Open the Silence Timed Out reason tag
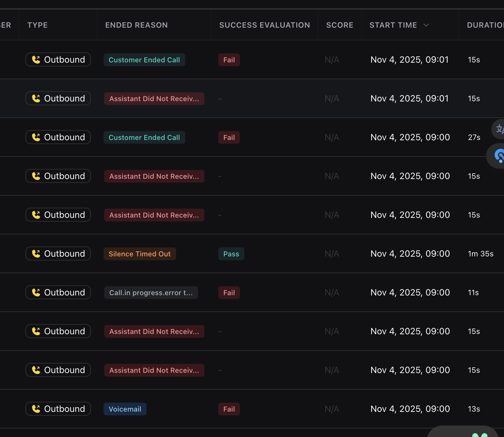The height and width of the screenshot is (437, 504). pos(140,254)
